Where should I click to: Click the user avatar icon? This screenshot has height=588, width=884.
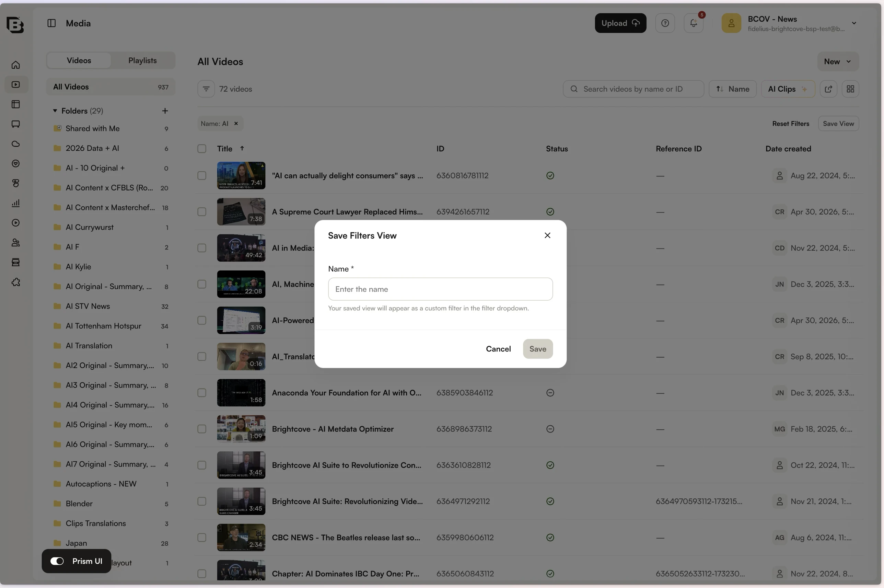click(731, 23)
